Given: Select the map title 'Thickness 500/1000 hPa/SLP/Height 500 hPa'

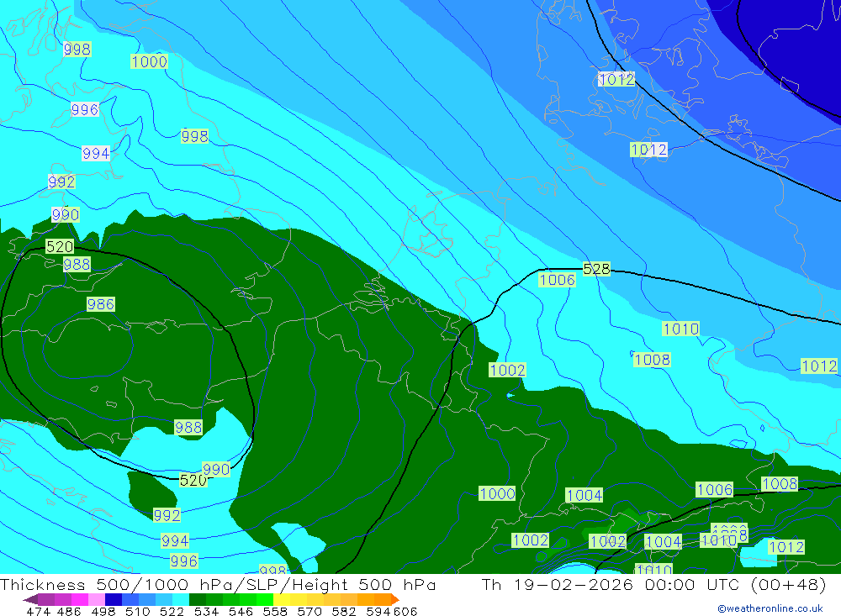Looking at the screenshot, I should [x=218, y=584].
